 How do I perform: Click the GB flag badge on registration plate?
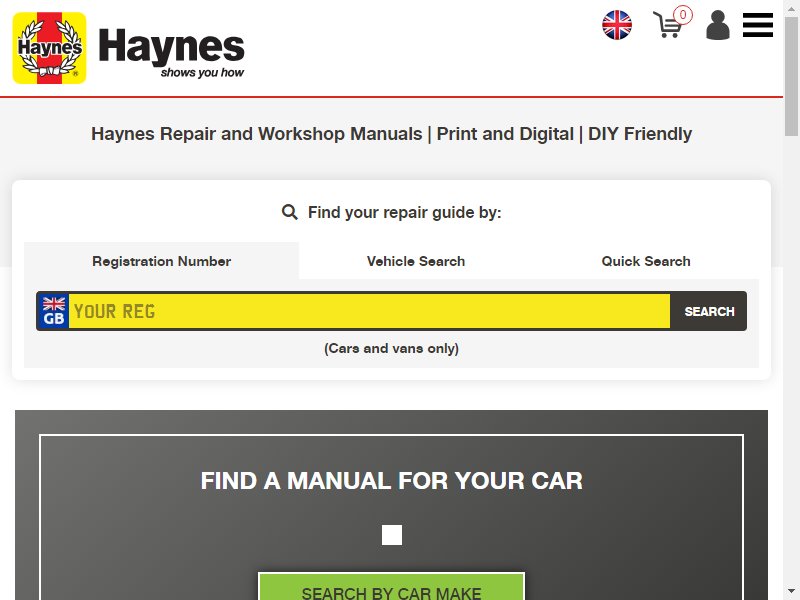pos(54,311)
